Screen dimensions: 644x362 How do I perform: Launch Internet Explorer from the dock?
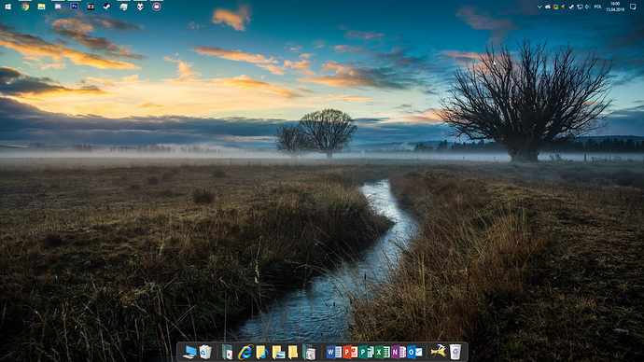click(245, 352)
